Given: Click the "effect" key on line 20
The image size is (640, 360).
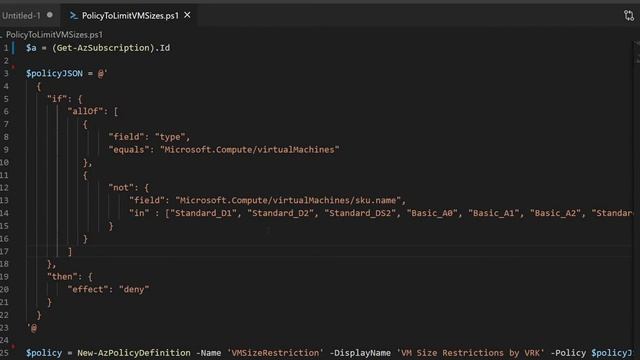Looking at the screenshot, I should [88, 289].
